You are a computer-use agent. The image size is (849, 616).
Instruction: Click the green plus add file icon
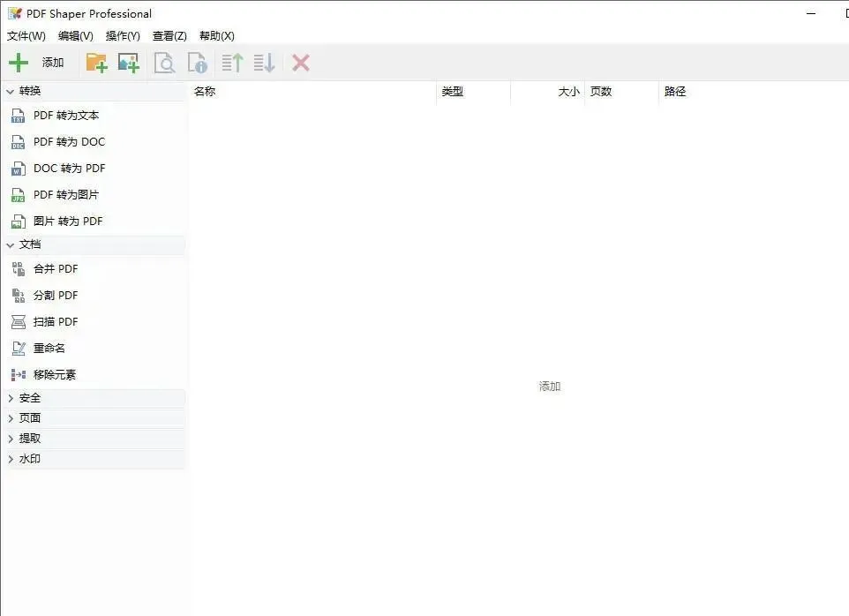coord(19,63)
